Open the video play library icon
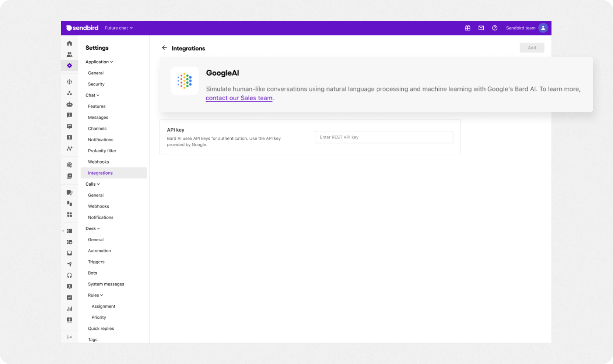Screen dimensions: 613x364 69,176
